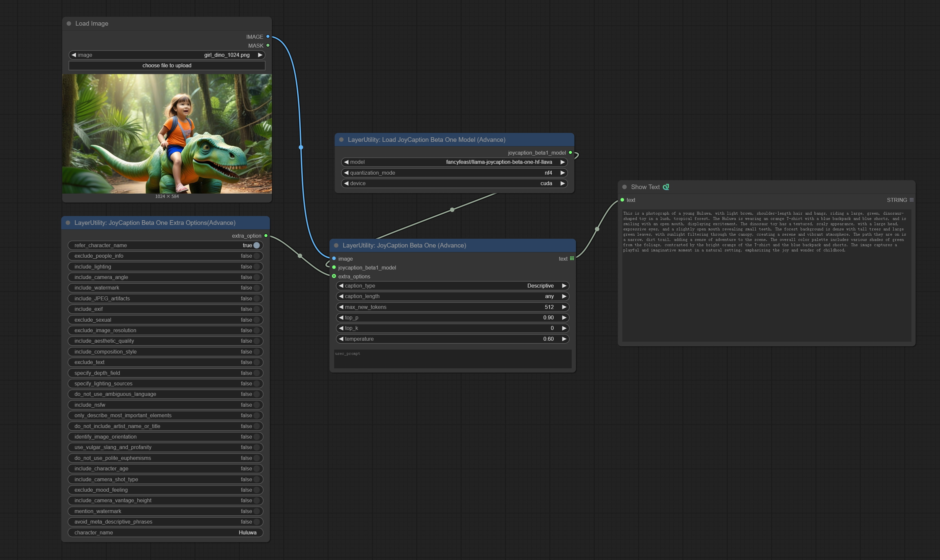Enable the include_lighting option
The width and height of the screenshot is (940, 560).
pos(256,267)
